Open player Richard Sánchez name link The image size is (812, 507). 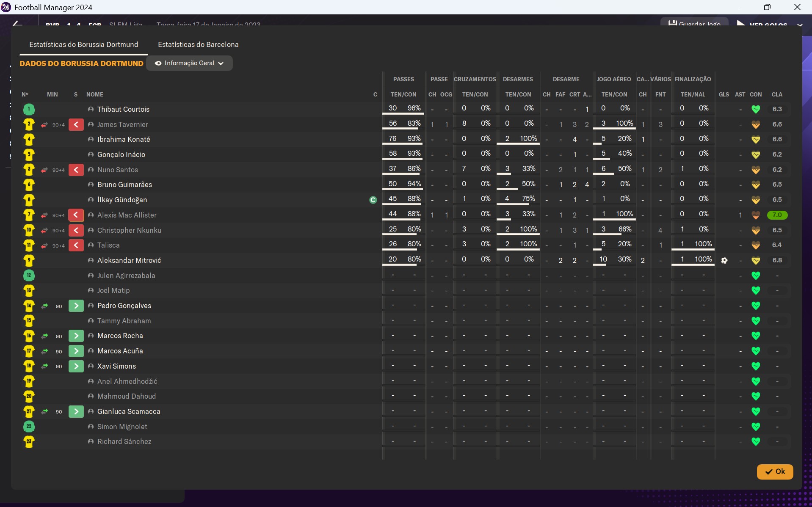coord(124,442)
